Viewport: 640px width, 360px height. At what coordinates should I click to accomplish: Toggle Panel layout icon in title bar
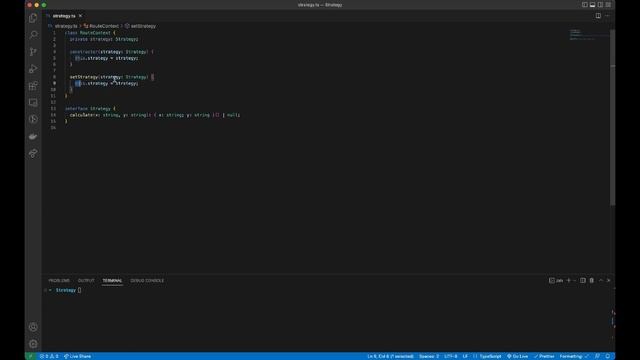[592, 5]
